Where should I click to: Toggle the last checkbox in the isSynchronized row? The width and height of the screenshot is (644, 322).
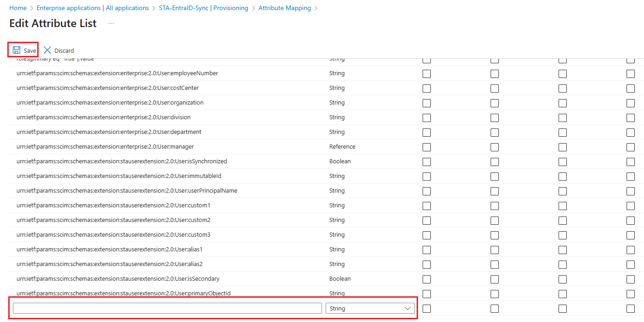(631, 162)
